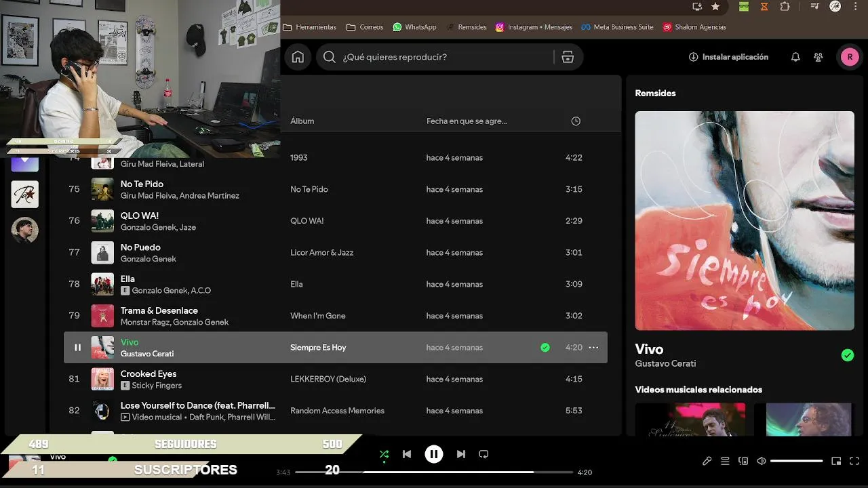Open the portrait-photo playlist in left sidebar
Viewport: 868px width, 488px height.
[25, 230]
